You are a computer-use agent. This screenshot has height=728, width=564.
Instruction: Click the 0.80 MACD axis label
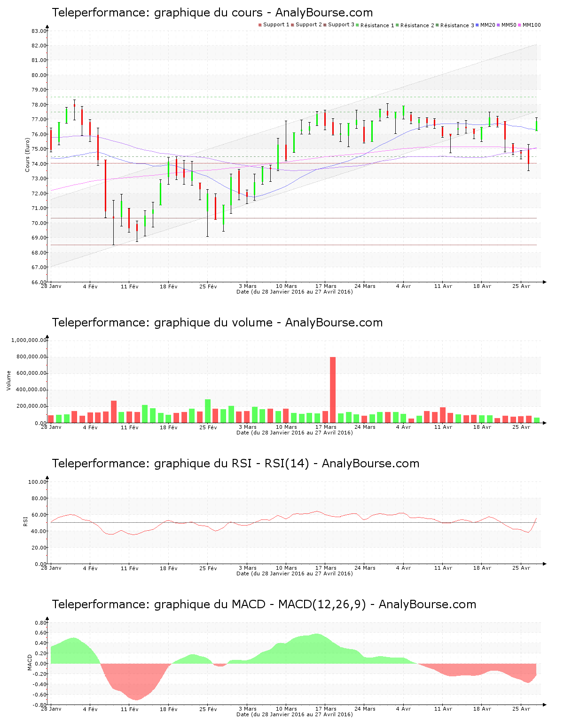click(x=41, y=623)
